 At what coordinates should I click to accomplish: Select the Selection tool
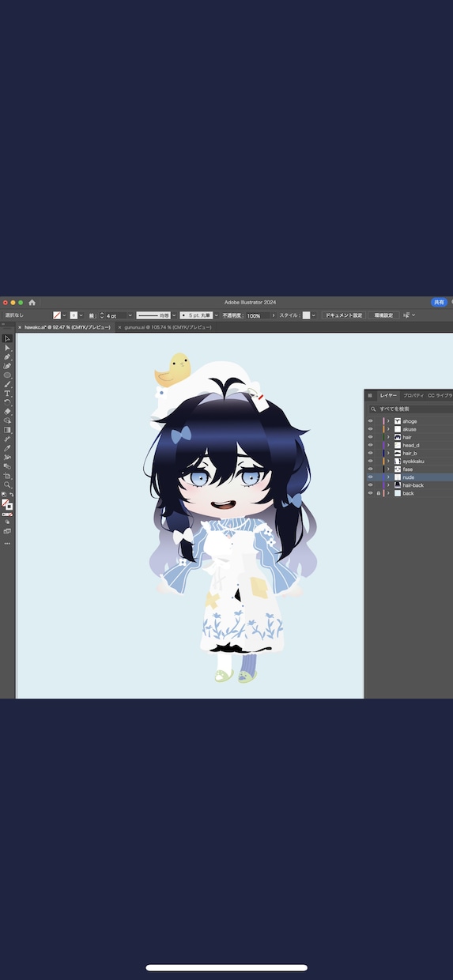click(x=7, y=338)
